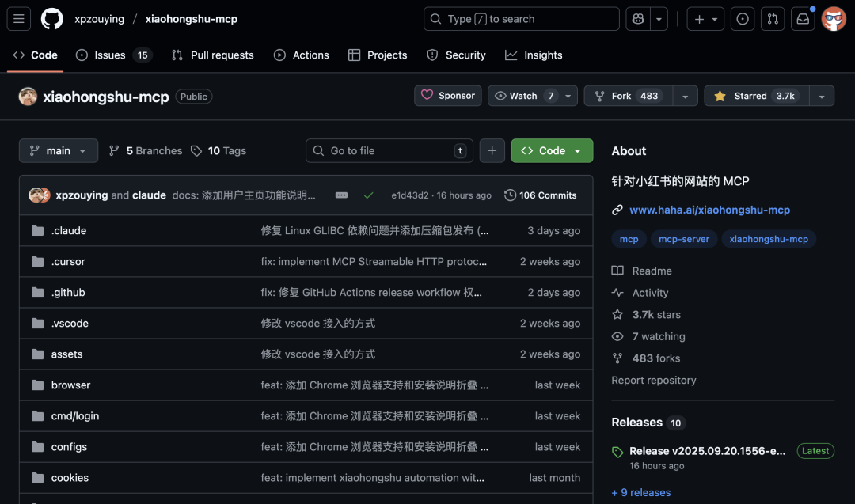Click Report repository
Image resolution: width=855 pixels, height=504 pixels.
654,381
